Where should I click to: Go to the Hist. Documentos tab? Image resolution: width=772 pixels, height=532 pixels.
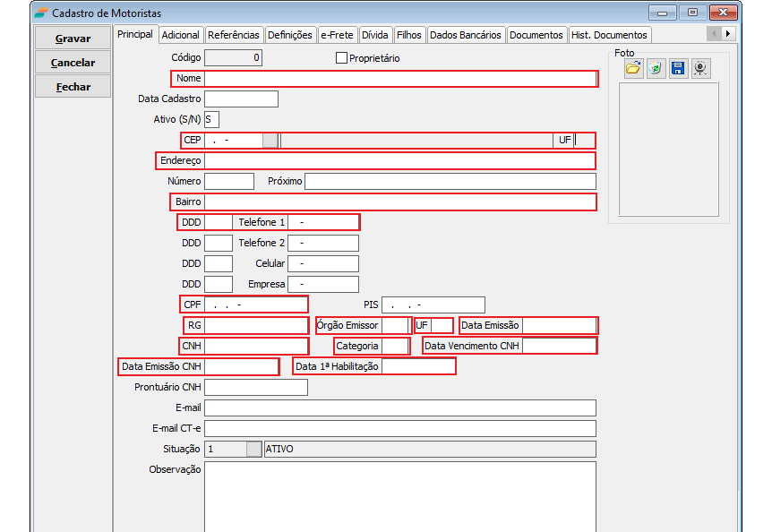pos(609,35)
